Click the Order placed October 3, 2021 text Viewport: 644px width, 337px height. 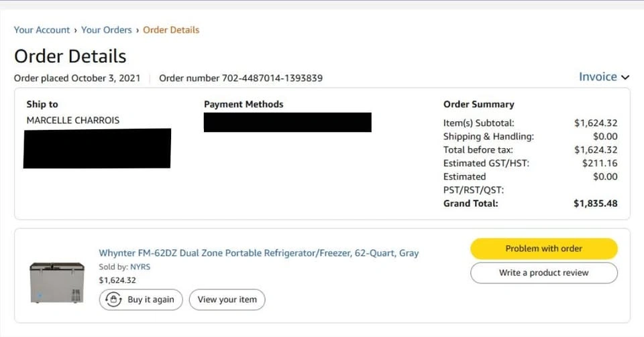click(x=77, y=78)
